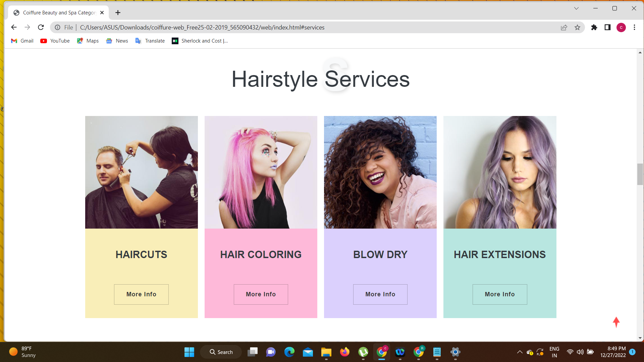
Task: Share the current page
Action: [564, 27]
